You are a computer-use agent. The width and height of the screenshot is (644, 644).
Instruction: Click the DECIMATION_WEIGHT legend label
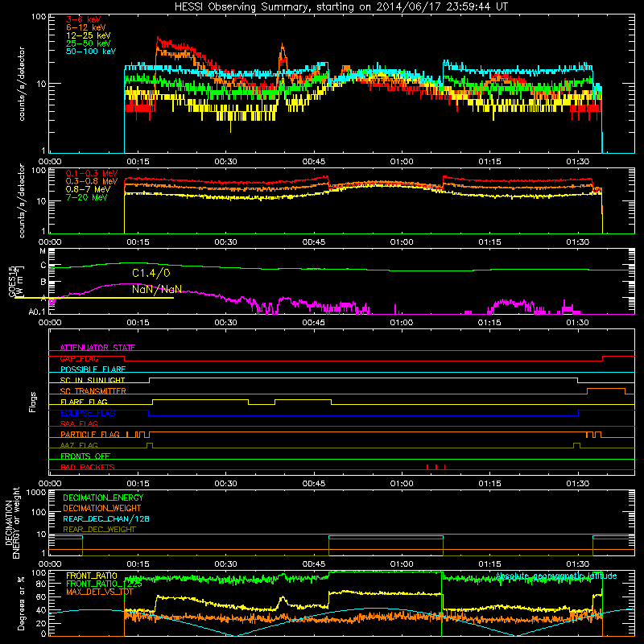point(102,508)
